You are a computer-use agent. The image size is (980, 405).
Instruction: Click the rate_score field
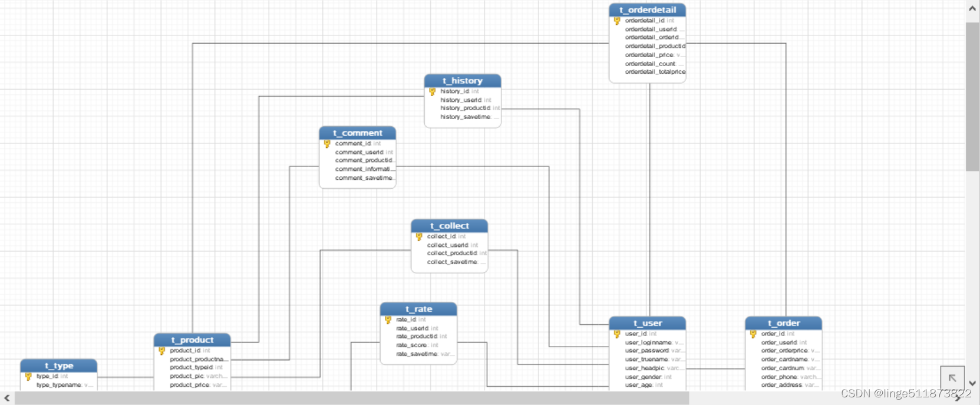[x=418, y=345]
